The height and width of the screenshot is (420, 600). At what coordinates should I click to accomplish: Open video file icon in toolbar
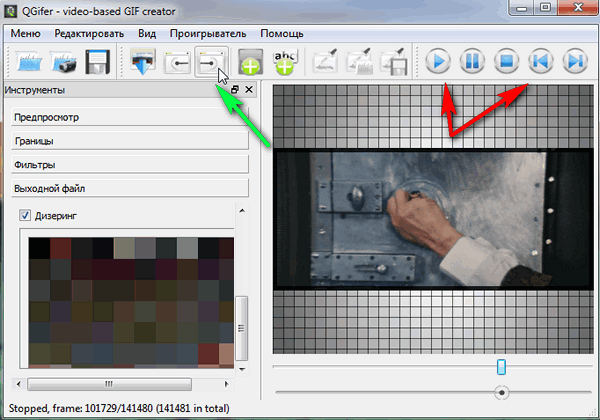click(29, 61)
